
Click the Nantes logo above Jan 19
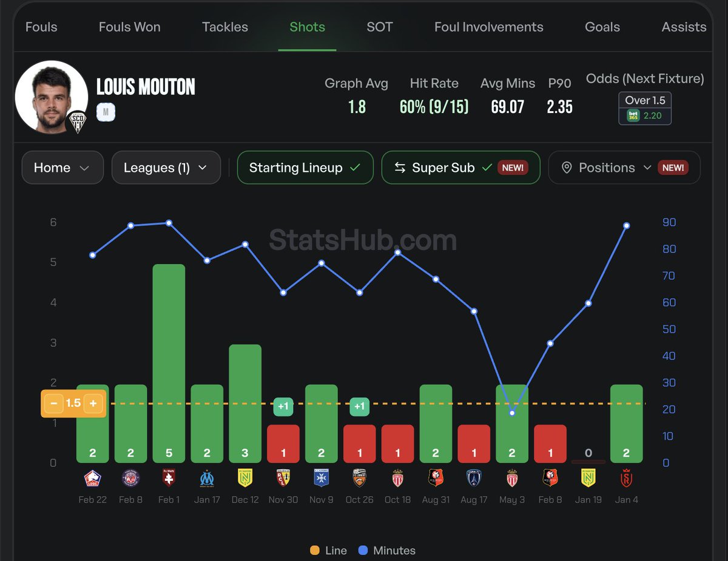coord(588,478)
